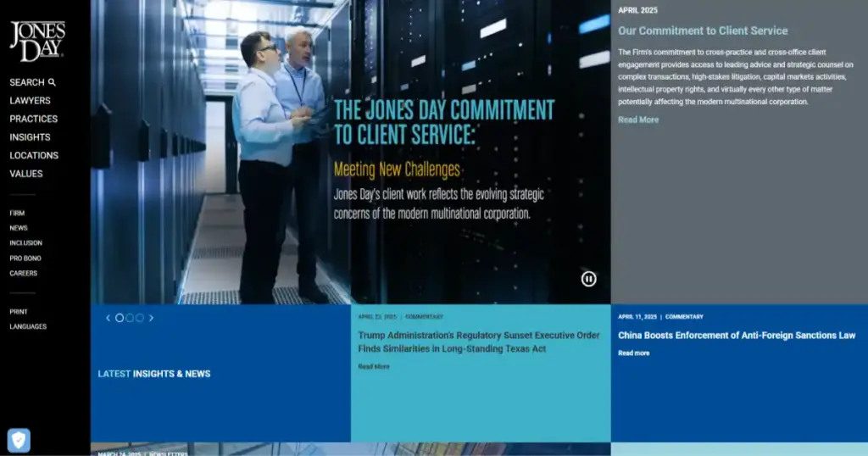Open the Firm link in sidebar
This screenshot has height=456, width=868.
pos(17,213)
